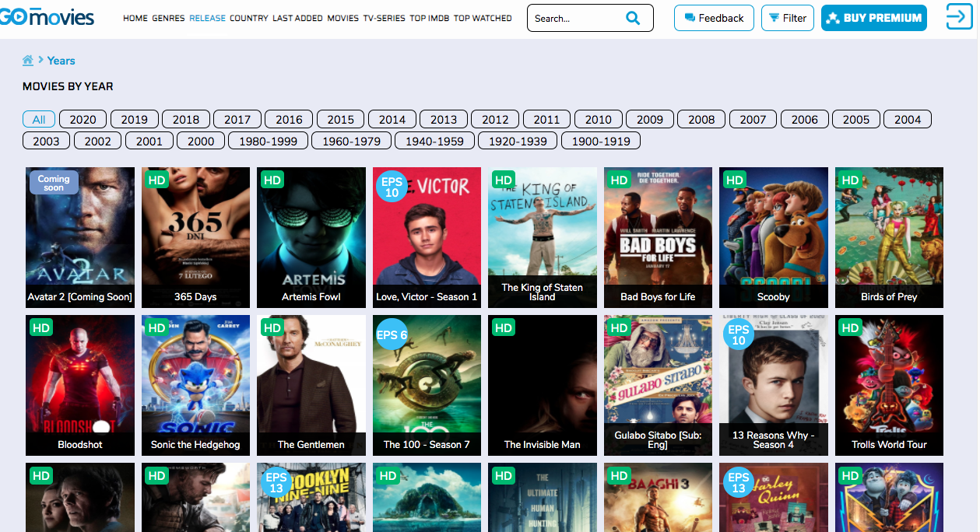980x532 pixels.
Task: Filter movies by year 2008
Action: pos(701,119)
